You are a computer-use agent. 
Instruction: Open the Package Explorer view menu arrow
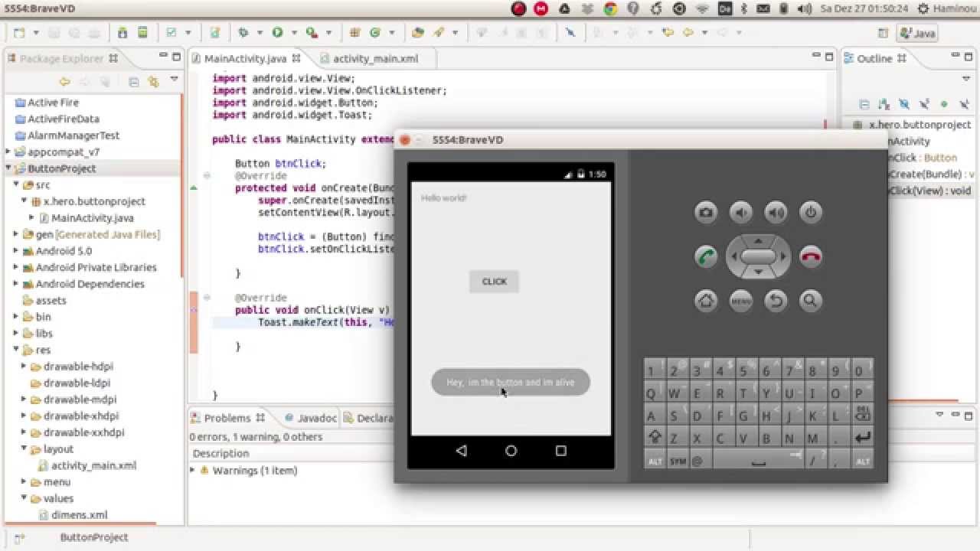tap(174, 80)
